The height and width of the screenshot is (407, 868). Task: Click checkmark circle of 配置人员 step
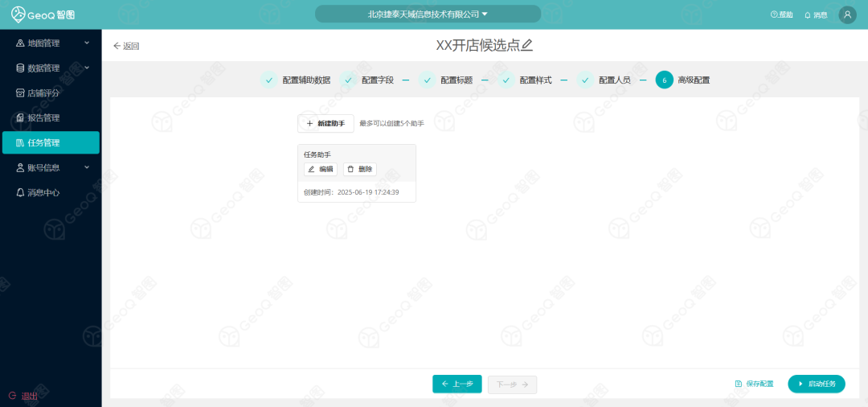pyautogui.click(x=585, y=80)
